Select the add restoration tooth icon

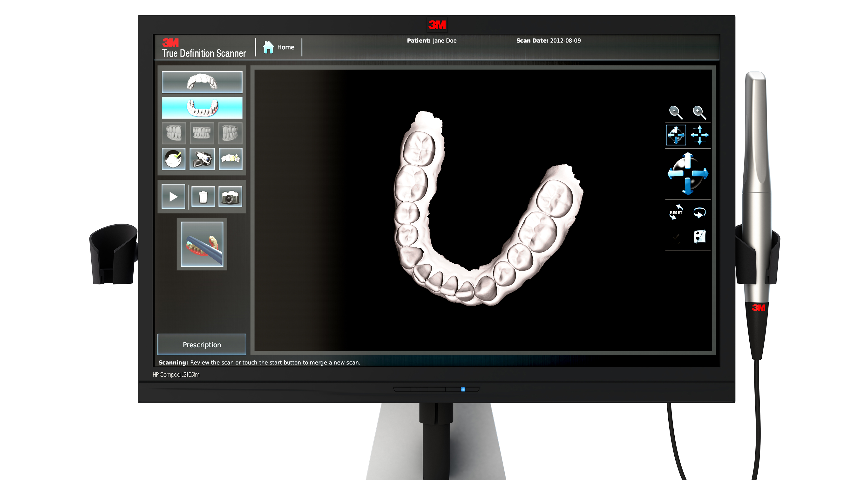click(x=230, y=159)
